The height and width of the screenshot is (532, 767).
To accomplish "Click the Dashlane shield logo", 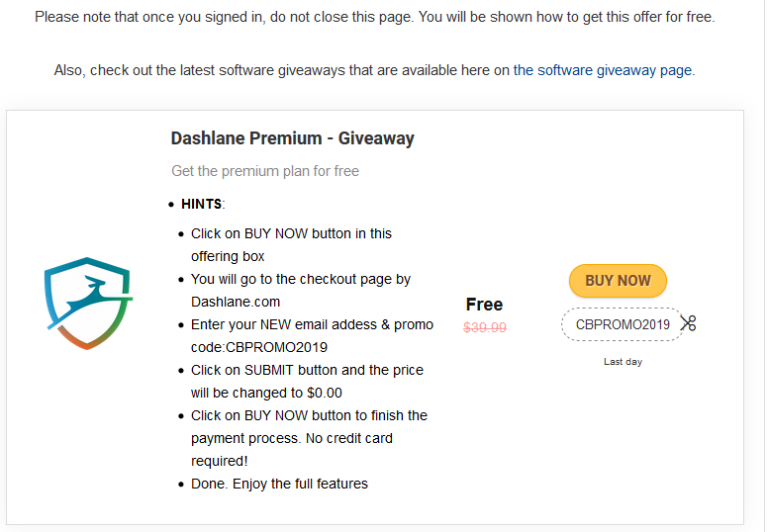I will (88, 304).
